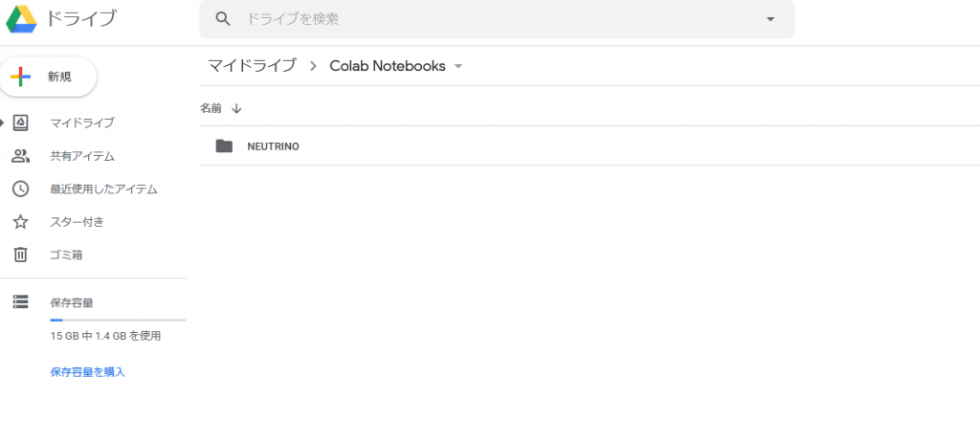Image resolution: width=980 pixels, height=422 pixels.
Task: Click the colorful plus icon
Action: click(x=21, y=77)
